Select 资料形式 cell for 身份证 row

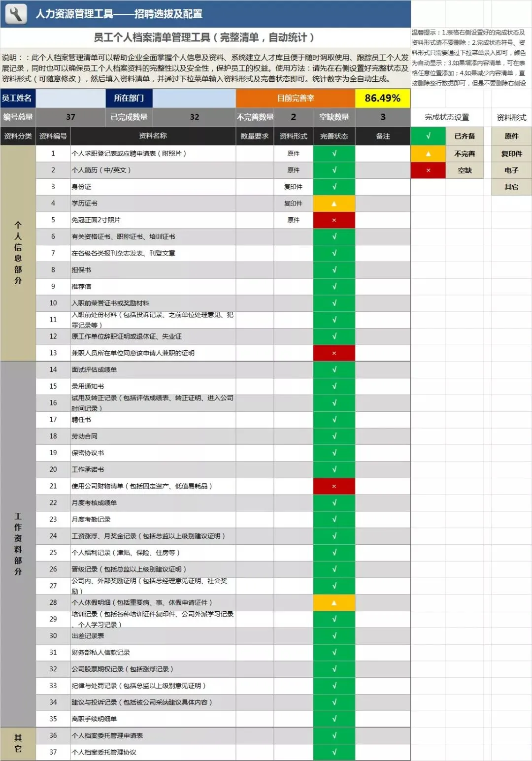[293, 187]
